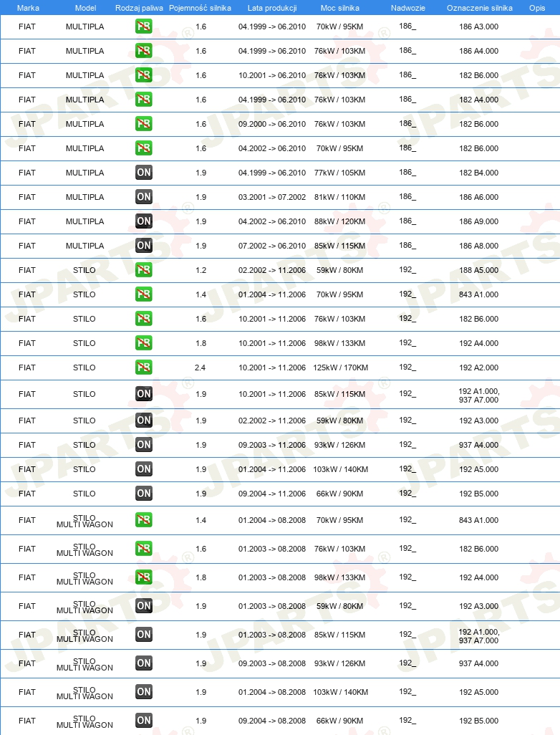Click the Lata produkcji column header
The image size is (560, 735).
[272, 8]
